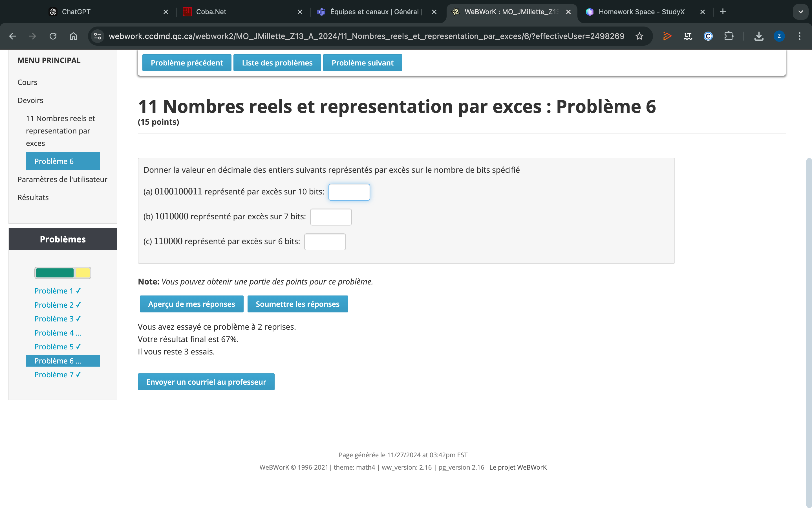Screen dimensions: 812x508
Task: Click the page vertical scrollbar
Action: [x=809, y=333]
